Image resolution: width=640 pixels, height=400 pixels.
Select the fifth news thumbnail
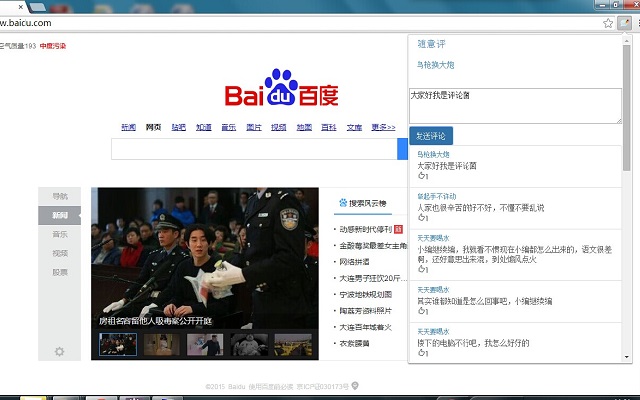pyautogui.click(x=293, y=344)
